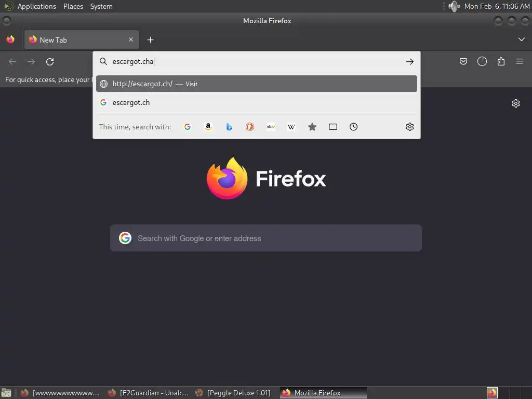Viewport: 532px width, 399px height.
Task: Open Firefox hamburger application menu
Action: (x=520, y=61)
